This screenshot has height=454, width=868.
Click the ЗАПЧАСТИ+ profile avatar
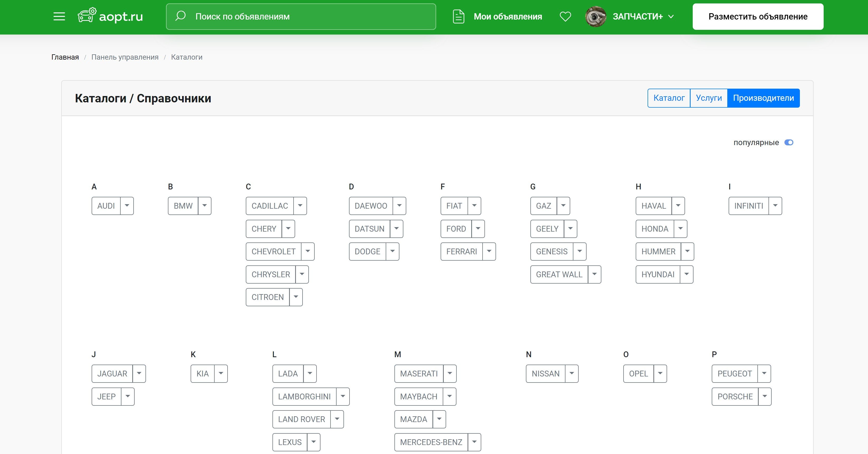coord(595,17)
